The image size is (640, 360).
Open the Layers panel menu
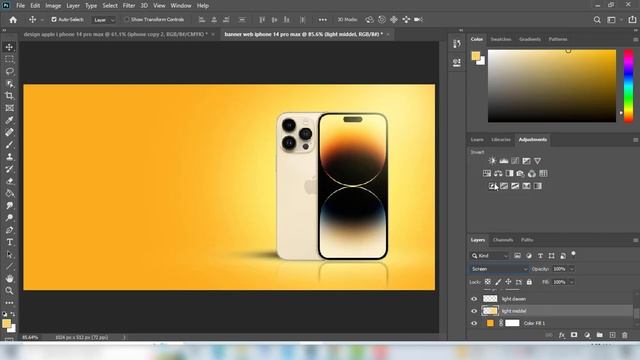click(x=636, y=240)
